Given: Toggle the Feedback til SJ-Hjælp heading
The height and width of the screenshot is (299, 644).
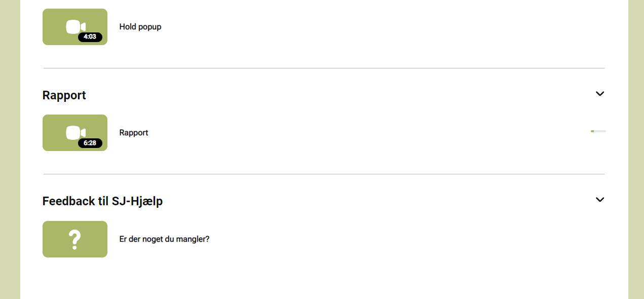Looking at the screenshot, I should (x=102, y=201).
